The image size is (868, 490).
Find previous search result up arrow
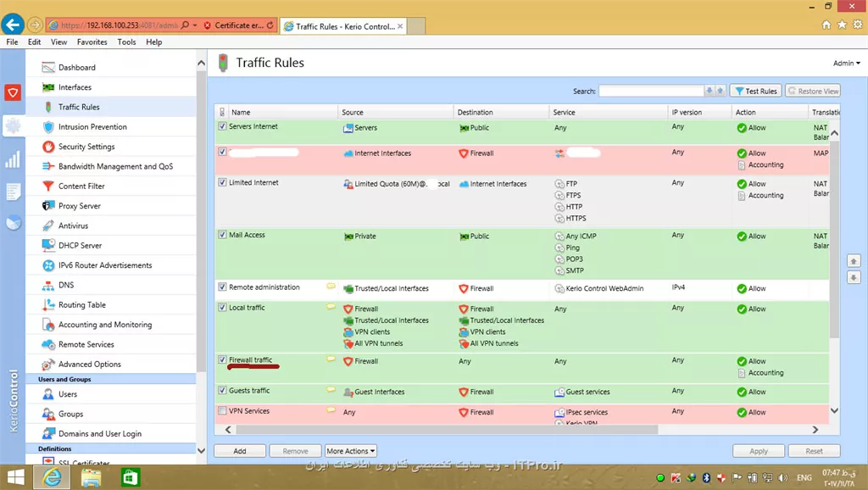click(x=721, y=91)
